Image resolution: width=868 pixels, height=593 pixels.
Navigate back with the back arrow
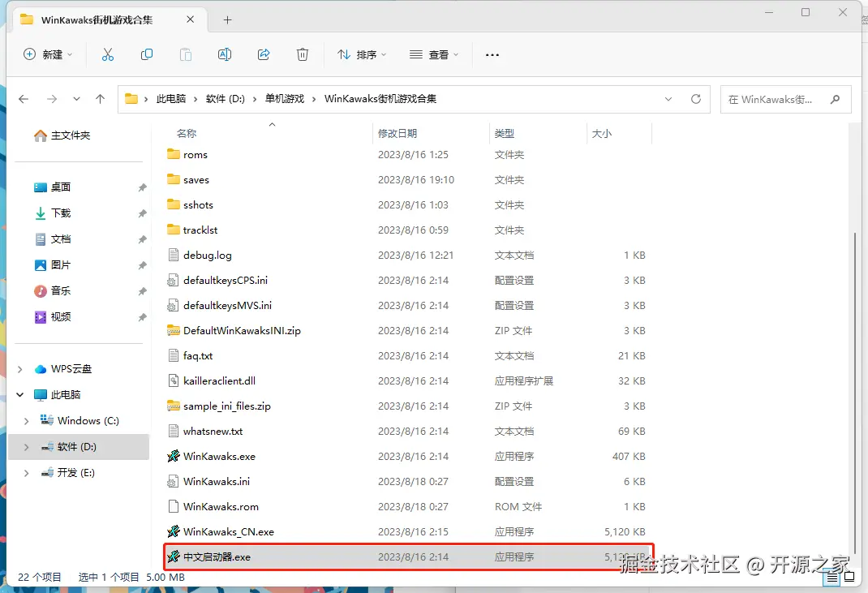24,98
